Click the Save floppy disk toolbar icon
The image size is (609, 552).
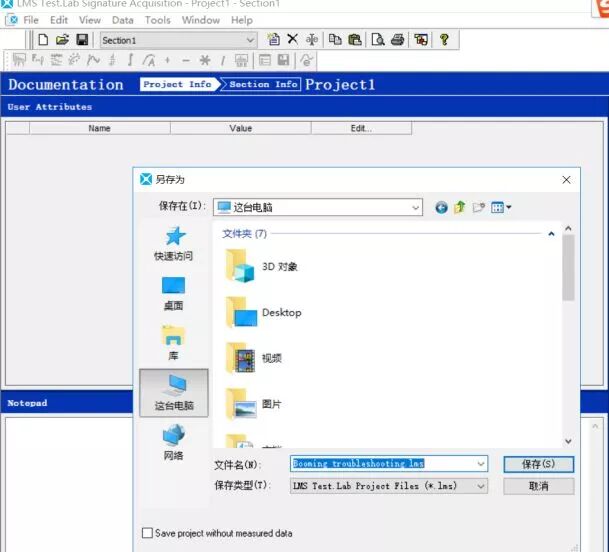point(82,40)
